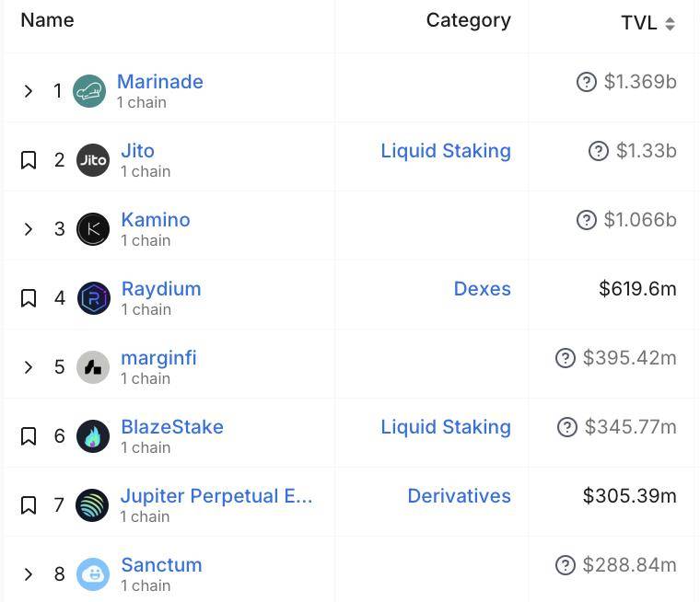Expand the Kamino row
This screenshot has width=700, height=602.
(x=29, y=229)
